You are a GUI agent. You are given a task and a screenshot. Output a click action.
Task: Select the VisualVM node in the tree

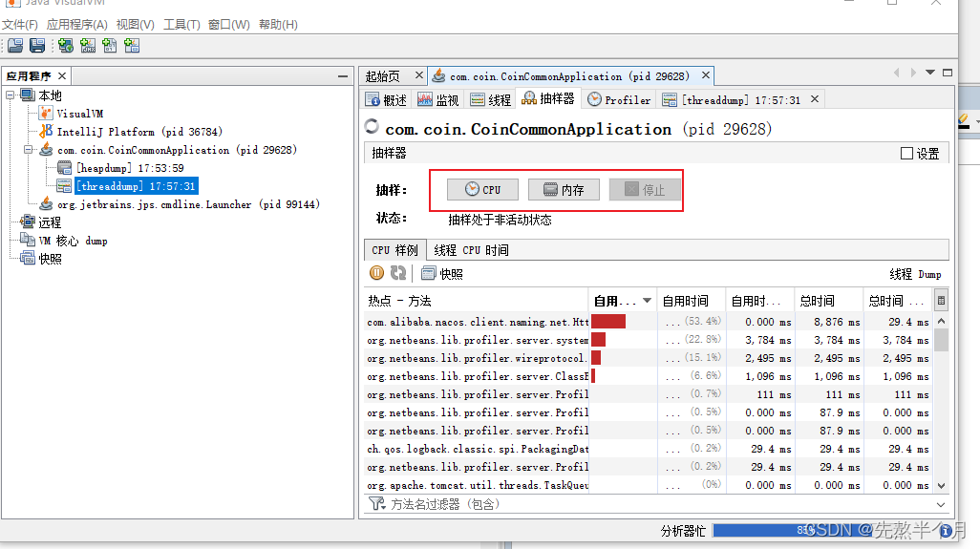pos(80,114)
